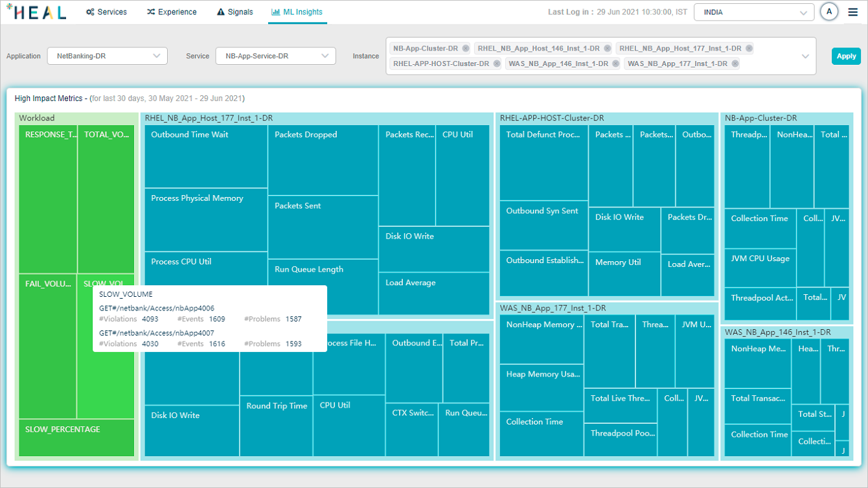Image resolution: width=868 pixels, height=488 pixels.
Task: Remove WAS_NB_App_146_Inst_1-DR instance tag
Action: pyautogui.click(x=616, y=64)
